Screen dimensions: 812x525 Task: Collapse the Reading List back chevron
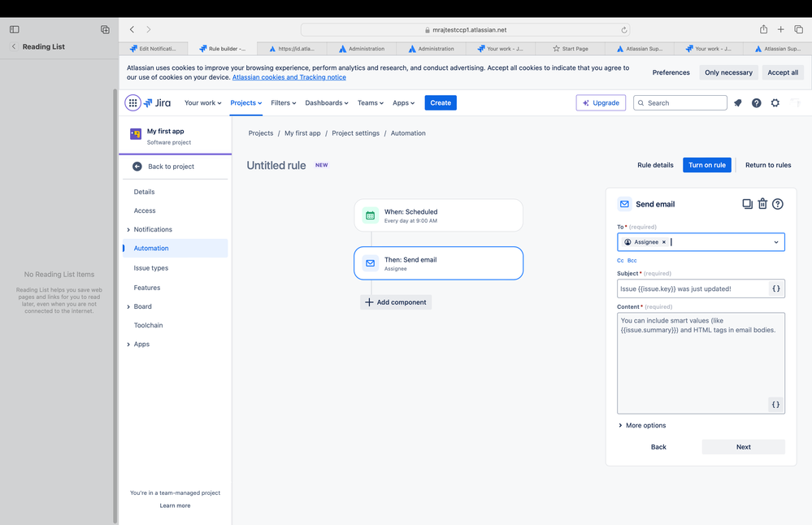[14, 46]
